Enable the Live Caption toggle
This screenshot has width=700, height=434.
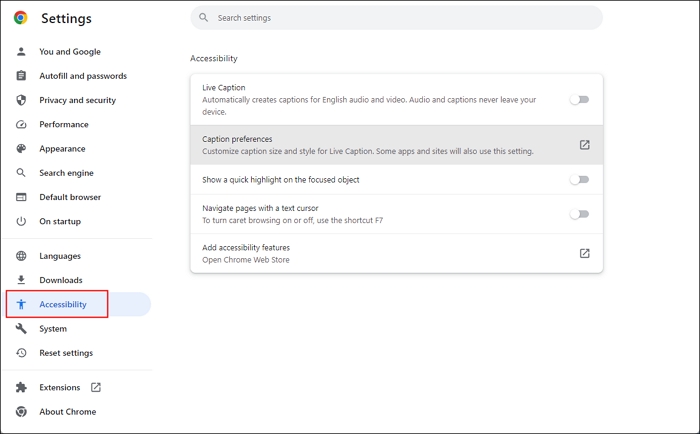pos(579,100)
